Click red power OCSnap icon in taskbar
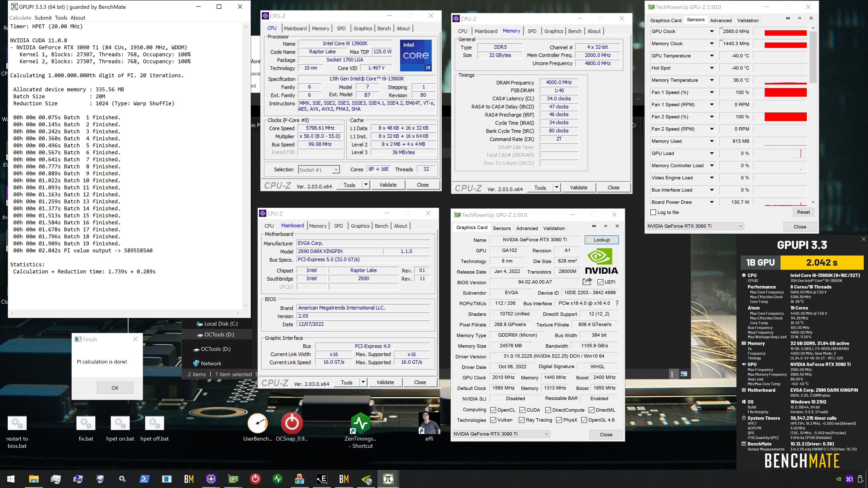868x488 pixels. 255,479
